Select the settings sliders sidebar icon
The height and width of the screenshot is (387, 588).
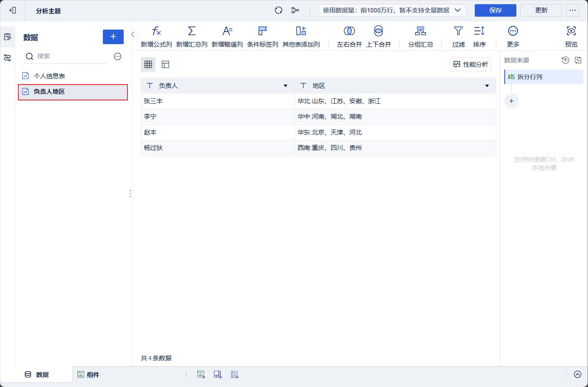click(x=7, y=58)
